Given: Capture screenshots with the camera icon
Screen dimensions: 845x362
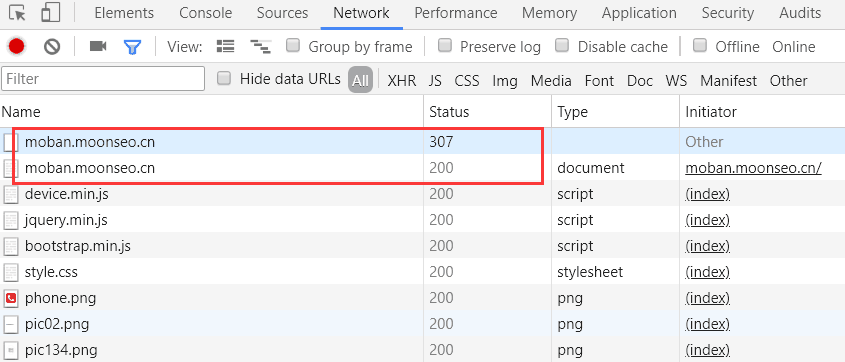Looking at the screenshot, I should click(98, 47).
